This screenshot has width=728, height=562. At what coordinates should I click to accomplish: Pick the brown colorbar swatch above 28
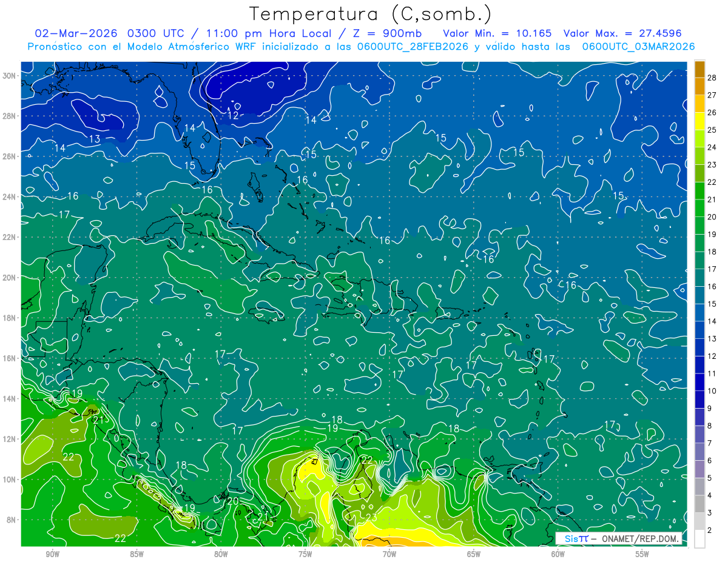699,69
